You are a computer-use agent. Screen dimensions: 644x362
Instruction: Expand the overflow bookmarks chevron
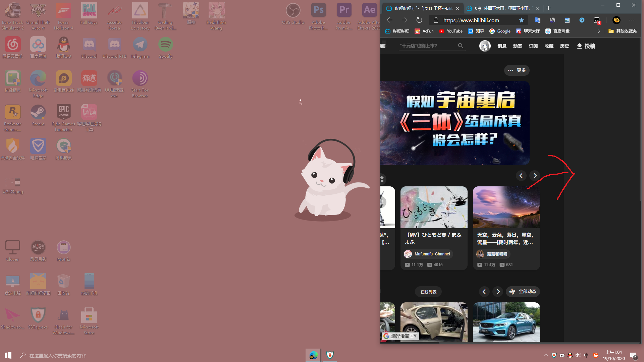click(x=599, y=31)
